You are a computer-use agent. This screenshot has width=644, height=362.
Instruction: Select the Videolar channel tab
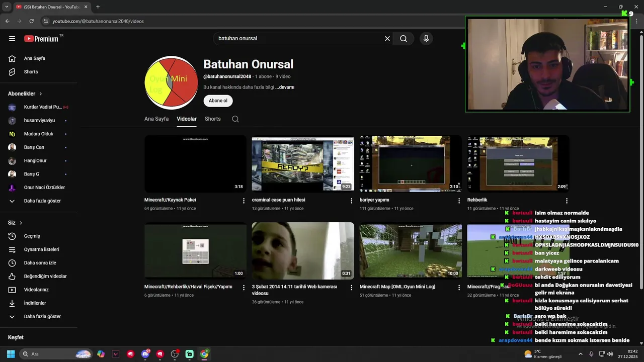pyautogui.click(x=187, y=119)
